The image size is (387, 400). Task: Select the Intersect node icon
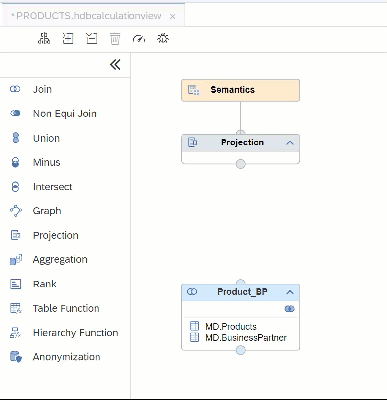click(x=15, y=187)
